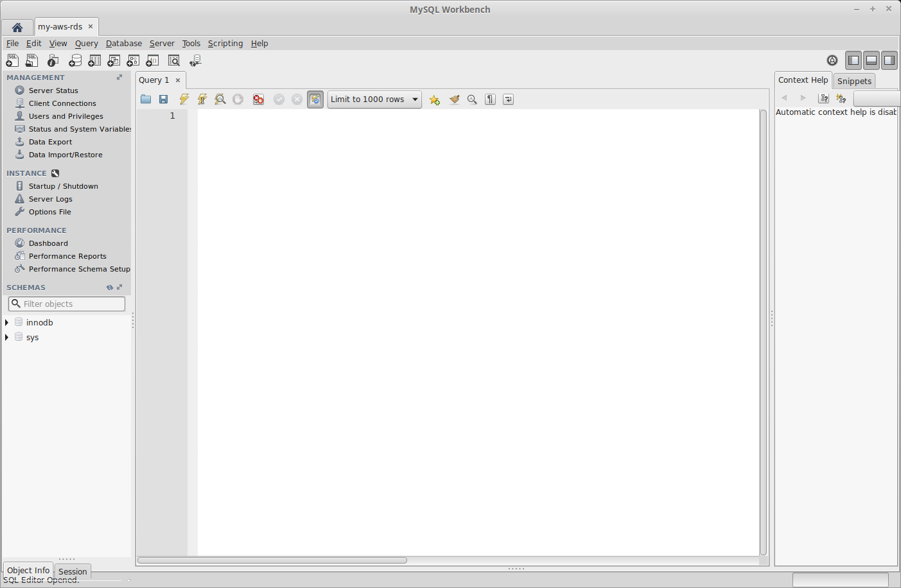Click the create new stored procedure icon
Viewport: 901px width, 588px height.
[x=133, y=60]
